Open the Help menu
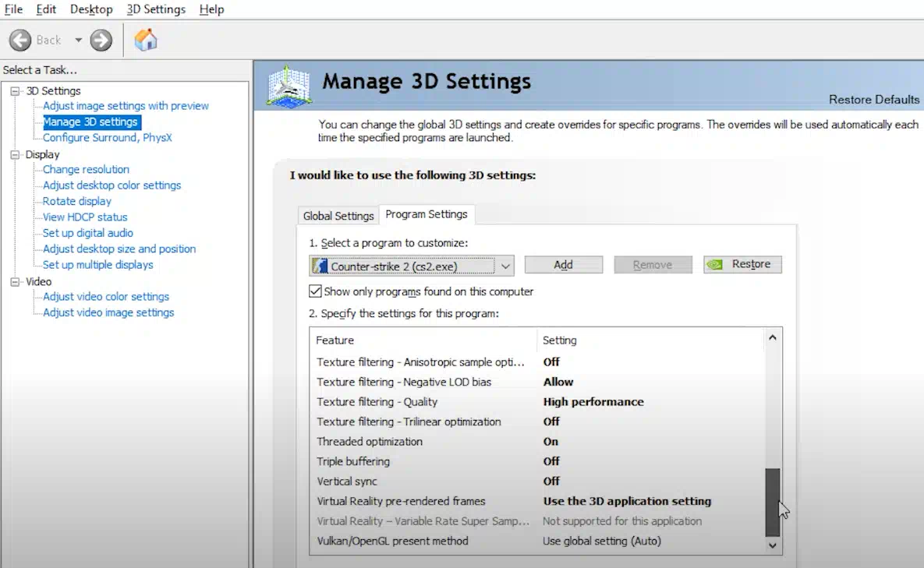Viewport: 924px width, 568px height. (211, 9)
